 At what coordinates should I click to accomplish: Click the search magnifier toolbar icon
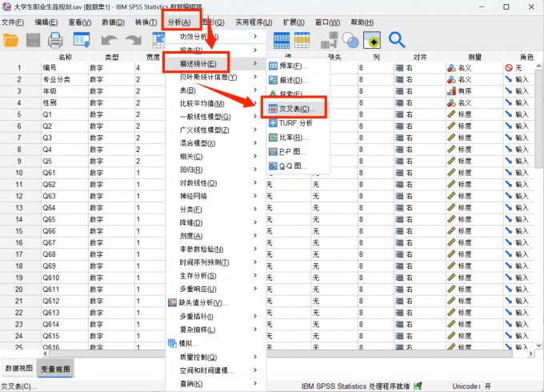[x=397, y=40]
